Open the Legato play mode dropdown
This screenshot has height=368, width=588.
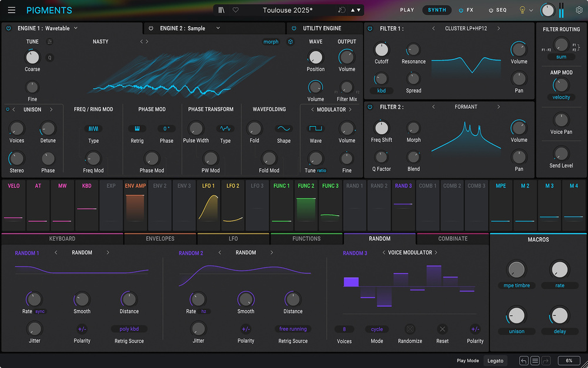[495, 360]
